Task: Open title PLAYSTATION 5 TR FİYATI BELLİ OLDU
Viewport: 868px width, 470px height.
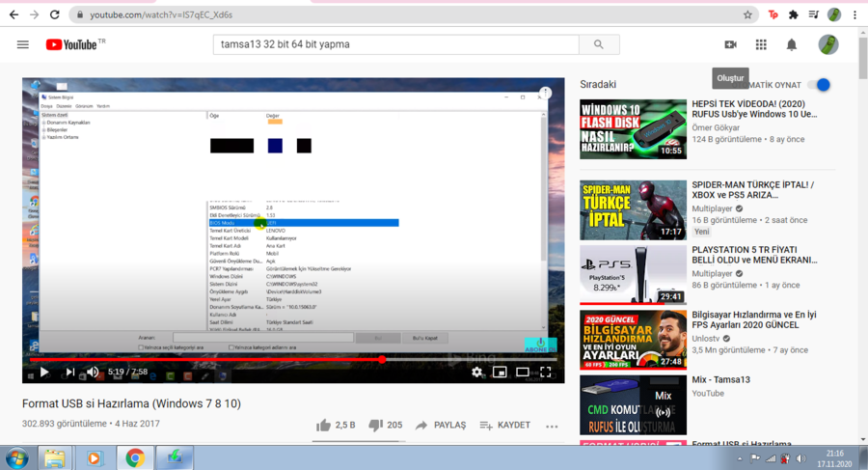Action: click(754, 255)
